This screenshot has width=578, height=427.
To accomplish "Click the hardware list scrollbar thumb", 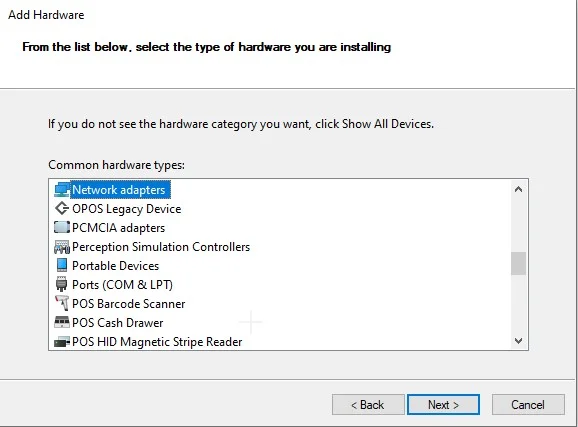I will pyautogui.click(x=518, y=263).
